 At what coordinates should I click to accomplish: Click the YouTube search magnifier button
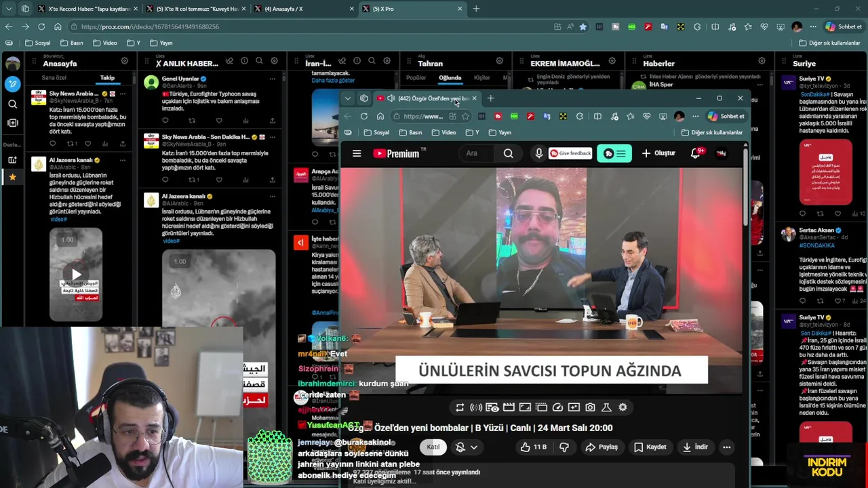point(508,154)
